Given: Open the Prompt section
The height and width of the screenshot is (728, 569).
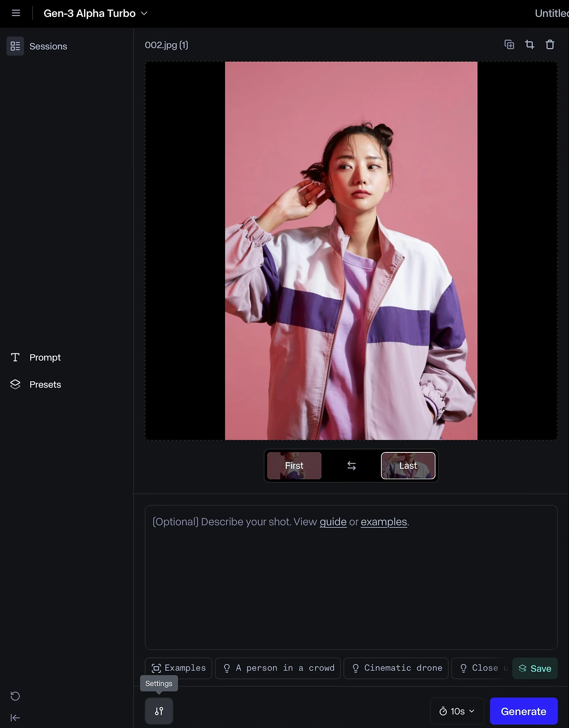Looking at the screenshot, I should pyautogui.click(x=36, y=357).
